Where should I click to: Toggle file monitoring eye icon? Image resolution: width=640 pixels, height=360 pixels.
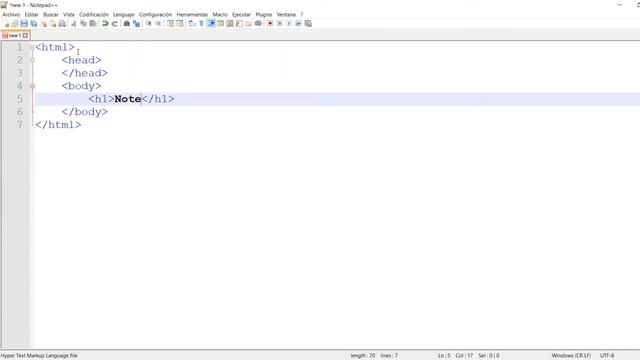click(258, 24)
